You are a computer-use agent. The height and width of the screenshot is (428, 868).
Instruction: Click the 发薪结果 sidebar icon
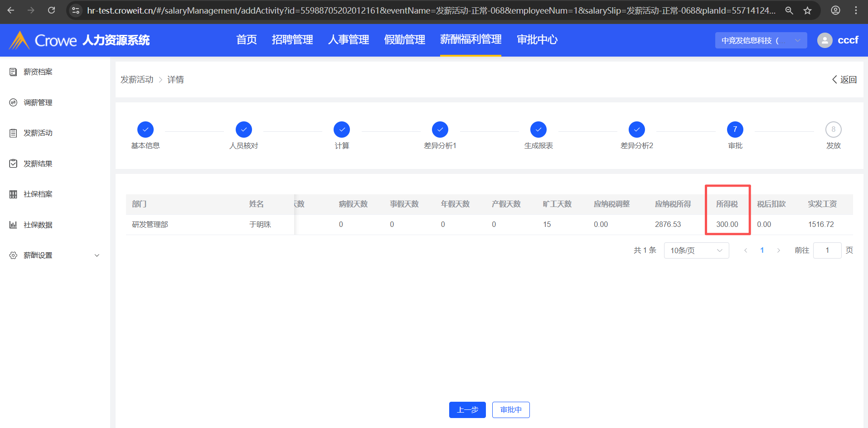(x=13, y=164)
